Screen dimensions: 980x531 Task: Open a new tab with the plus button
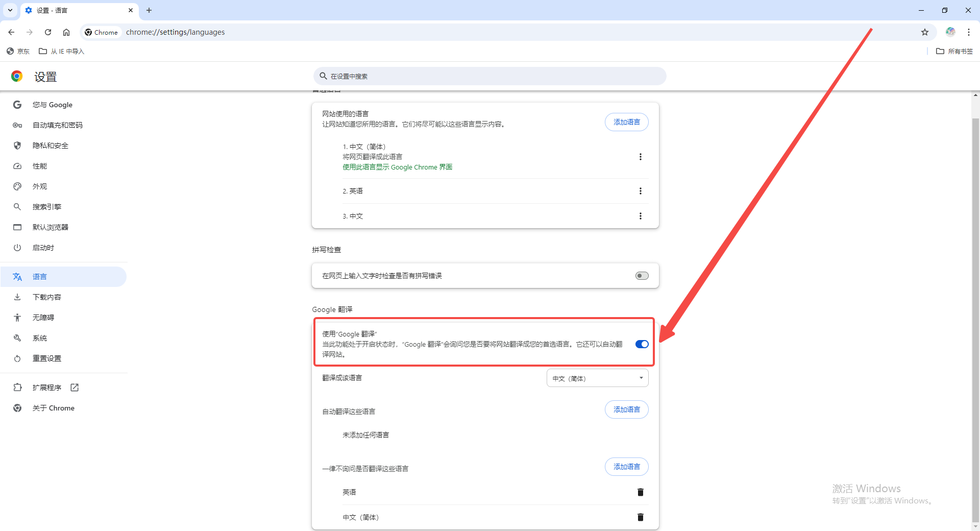click(149, 10)
